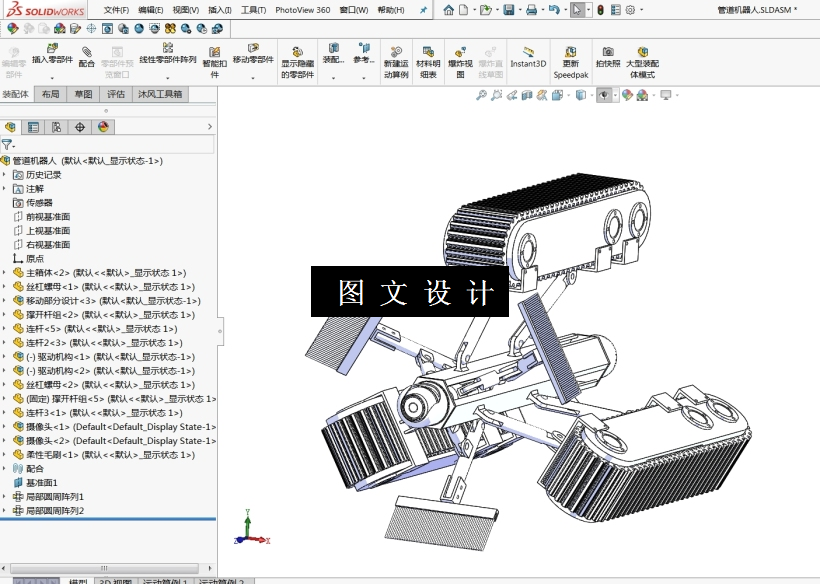Open the 文件(F) menu
The width and height of the screenshot is (820, 584).
pyautogui.click(x=116, y=10)
